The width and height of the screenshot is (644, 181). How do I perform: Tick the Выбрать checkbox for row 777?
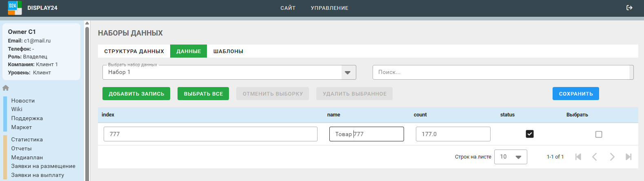[x=599, y=134]
